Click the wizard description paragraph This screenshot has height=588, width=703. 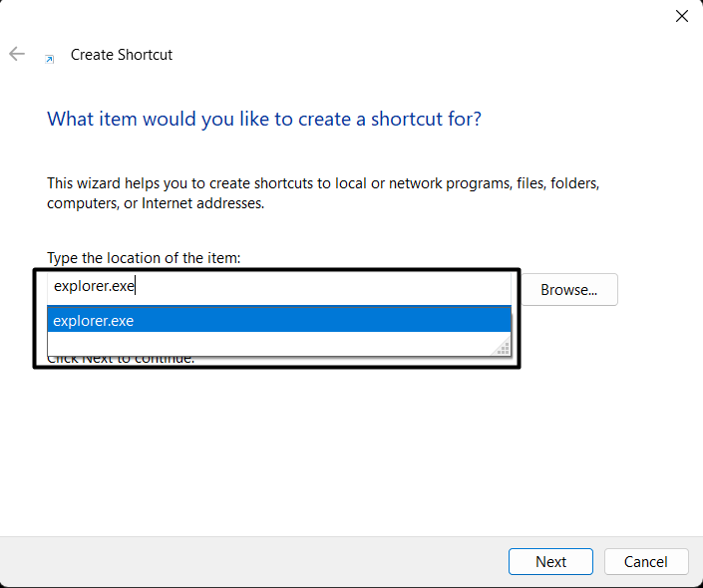click(323, 193)
